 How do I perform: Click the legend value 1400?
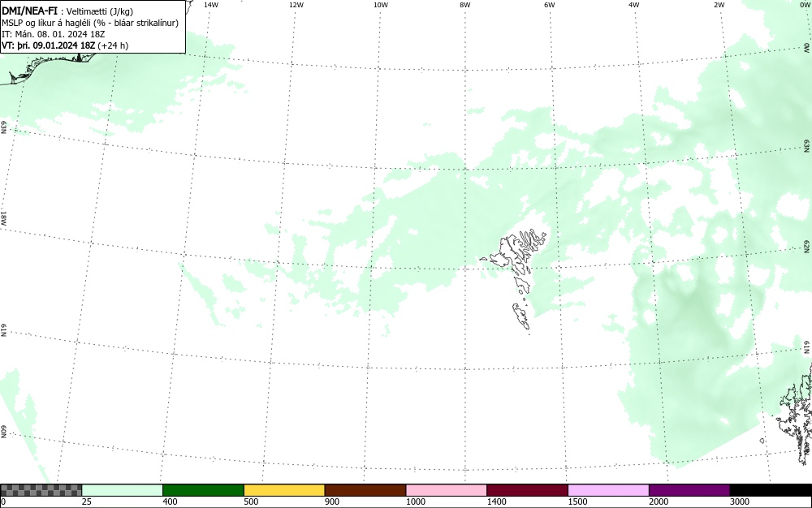496,502
